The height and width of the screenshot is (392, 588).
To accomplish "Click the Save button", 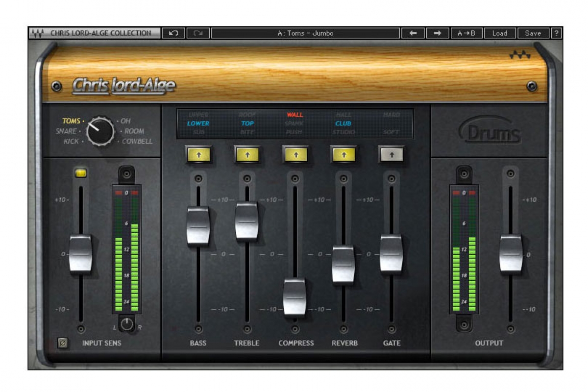I will [x=533, y=33].
